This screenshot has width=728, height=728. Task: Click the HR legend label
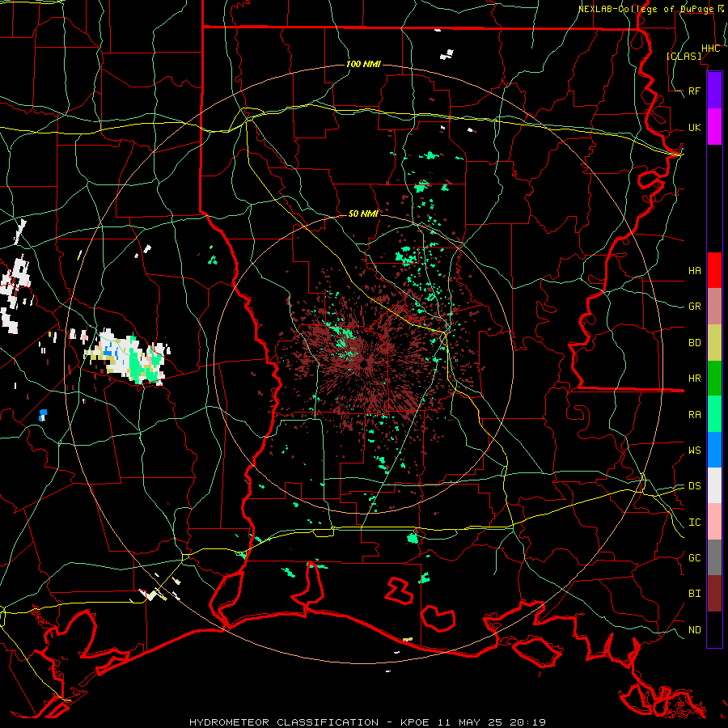694,379
